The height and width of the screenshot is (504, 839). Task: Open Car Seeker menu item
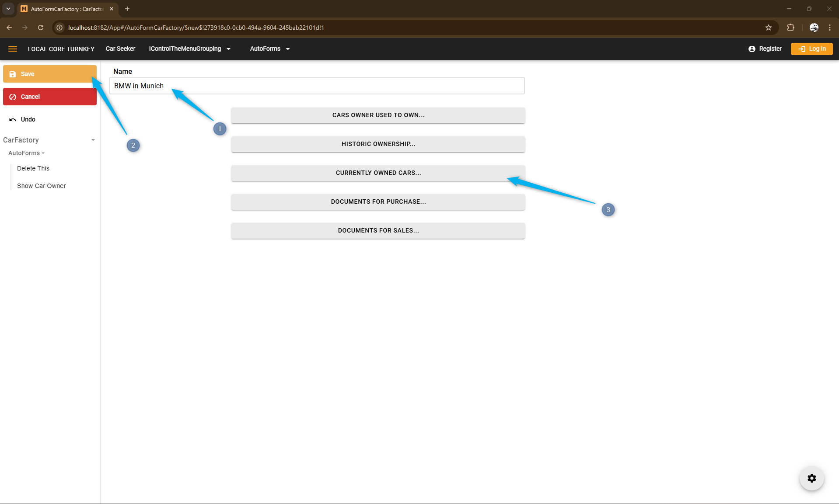click(x=120, y=49)
